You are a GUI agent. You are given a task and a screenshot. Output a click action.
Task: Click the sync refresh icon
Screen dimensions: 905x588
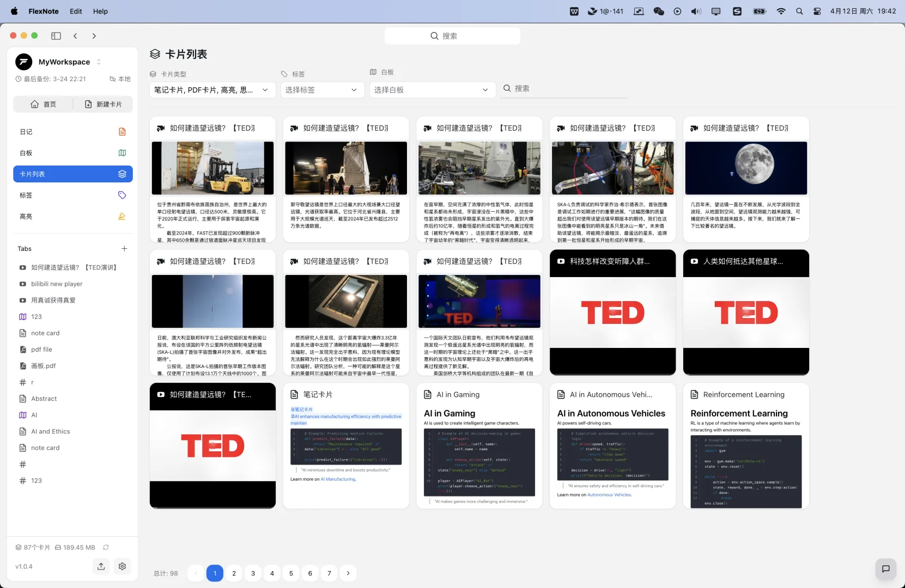click(x=106, y=547)
